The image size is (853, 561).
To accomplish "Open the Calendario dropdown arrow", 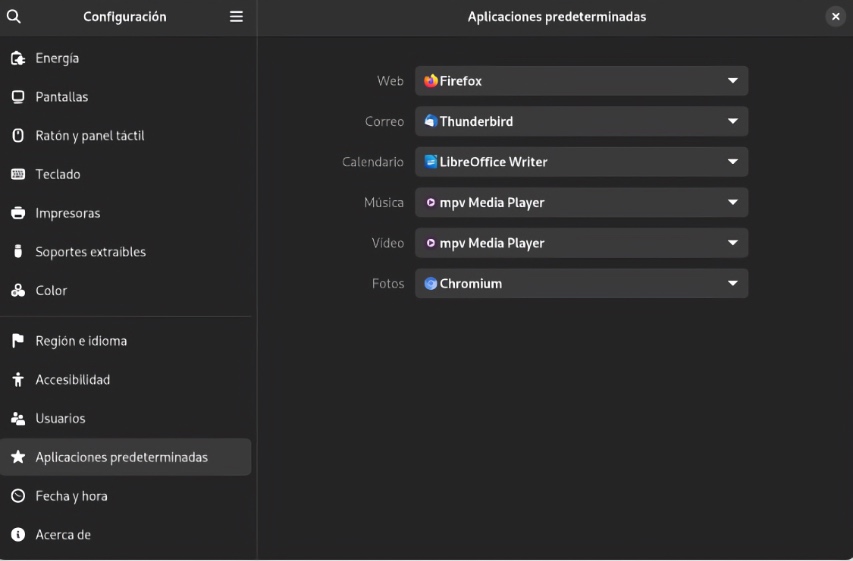I will click(733, 162).
